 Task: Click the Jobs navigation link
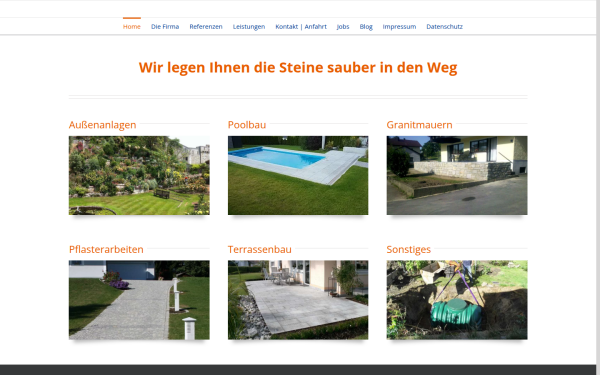coord(343,26)
